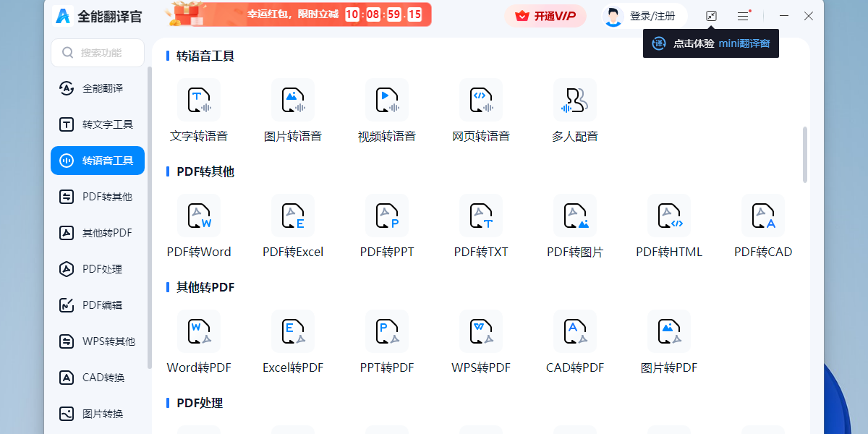Click the 全能翻译官 app logo
868x434 pixels.
click(63, 16)
